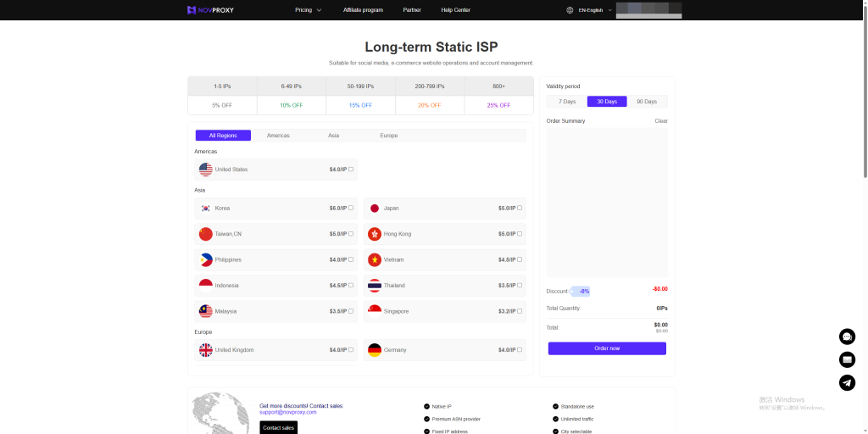Image resolution: width=868 pixels, height=434 pixels.
Task: Click the Japan flag icon
Action: click(x=375, y=209)
